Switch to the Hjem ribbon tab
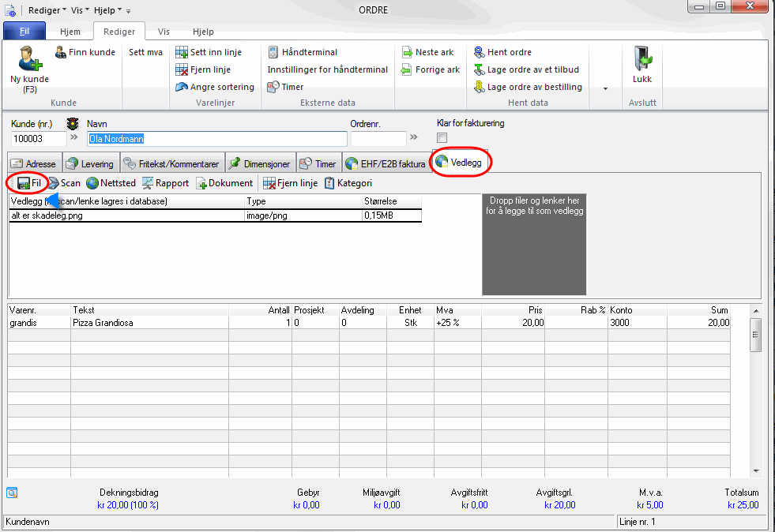 coord(70,32)
